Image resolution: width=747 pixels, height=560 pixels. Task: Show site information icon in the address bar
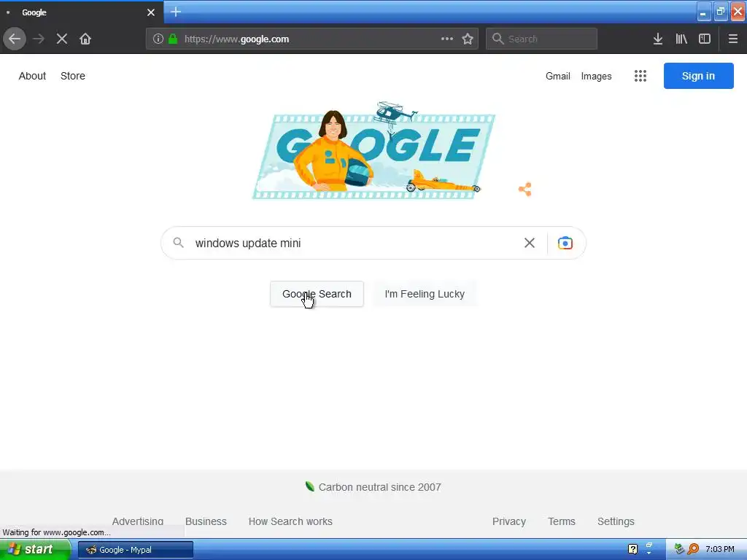tap(158, 39)
